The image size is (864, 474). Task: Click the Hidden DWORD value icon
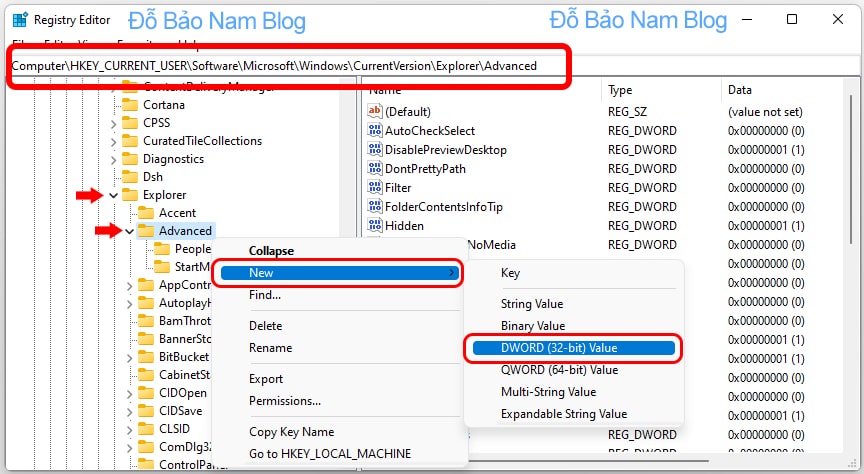(x=375, y=225)
